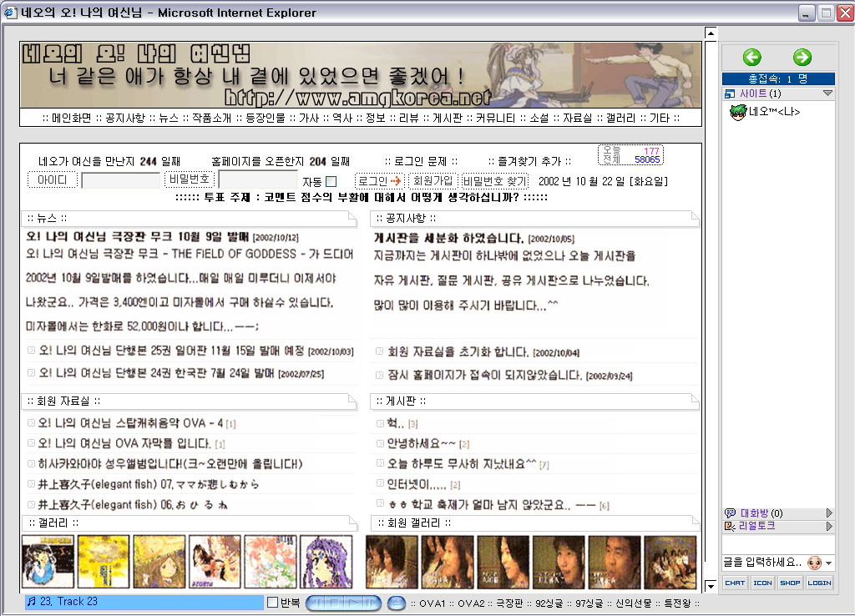Click bullet icon beside 안녕하세요~~ post
The image size is (855, 616).
[380, 444]
